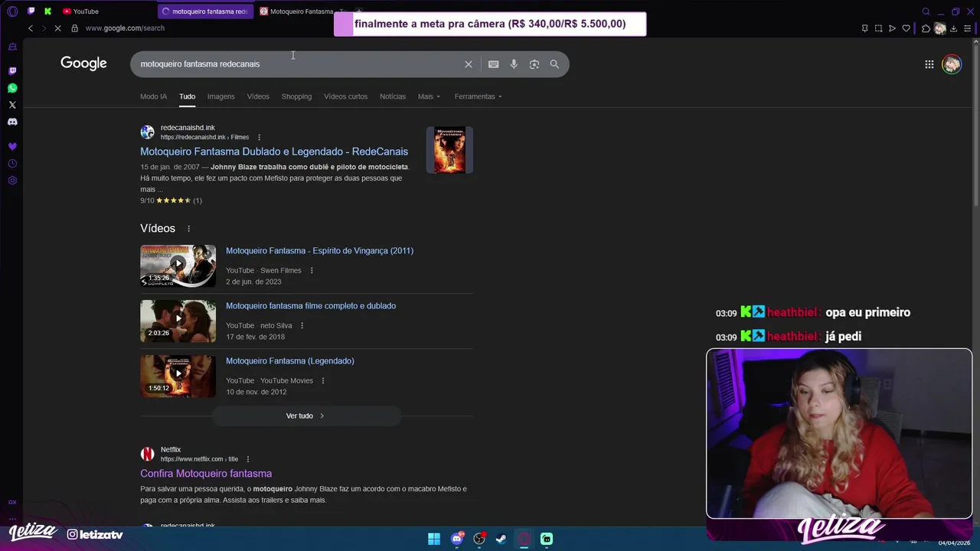The width and height of the screenshot is (980, 551).
Task: Select the Shopping results tab
Action: click(x=296, y=96)
